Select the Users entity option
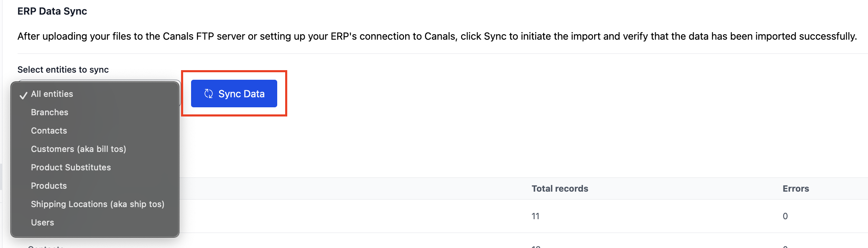 (95, 223)
